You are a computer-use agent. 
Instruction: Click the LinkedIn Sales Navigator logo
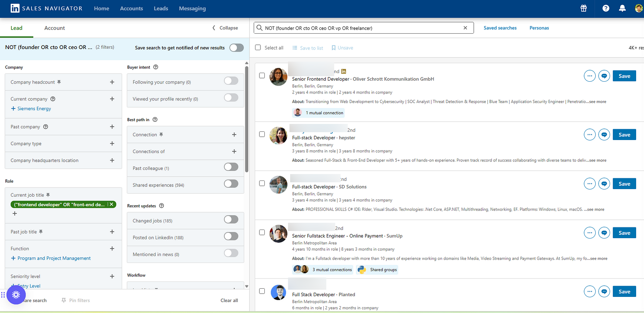(47, 8)
